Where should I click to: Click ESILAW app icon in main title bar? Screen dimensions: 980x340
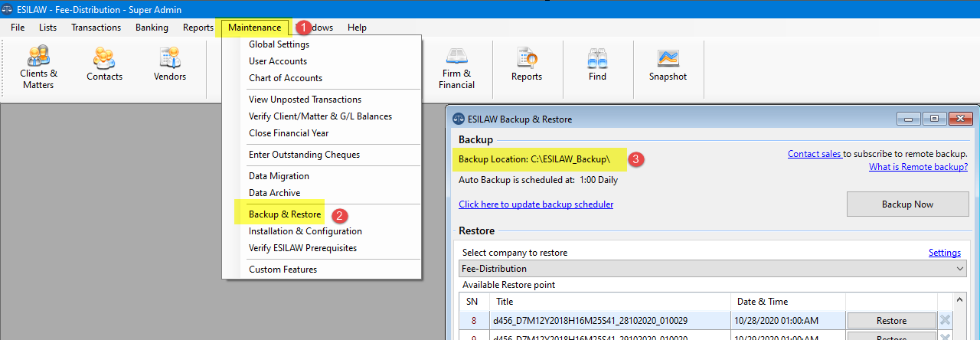8,9
